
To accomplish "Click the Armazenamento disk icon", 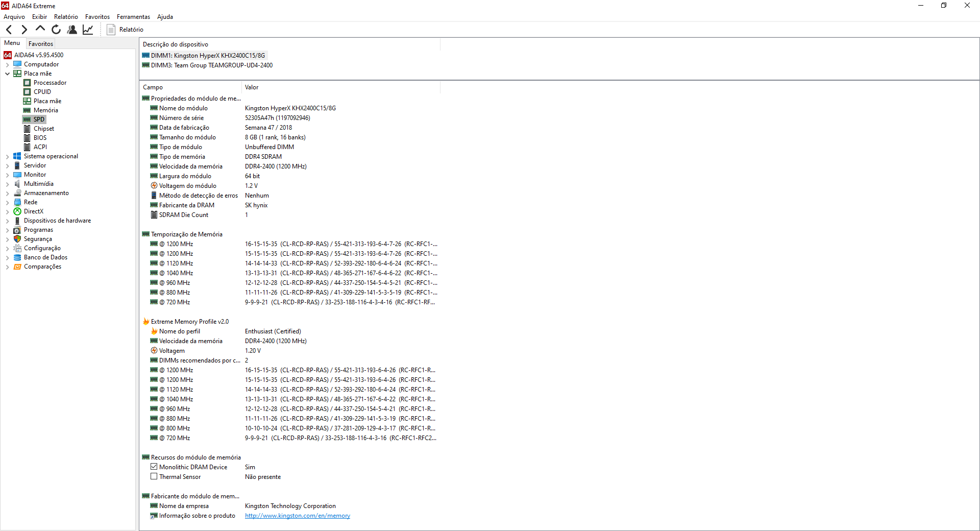I will click(17, 193).
